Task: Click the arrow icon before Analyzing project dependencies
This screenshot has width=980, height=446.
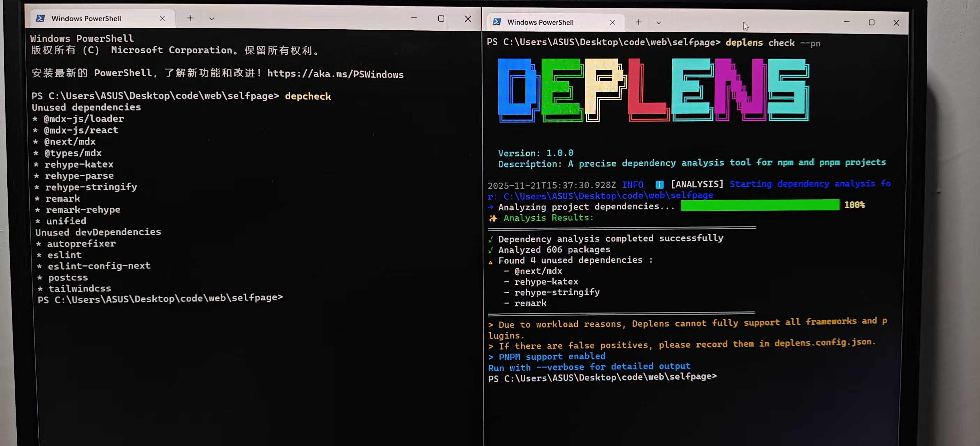Action: (x=490, y=207)
